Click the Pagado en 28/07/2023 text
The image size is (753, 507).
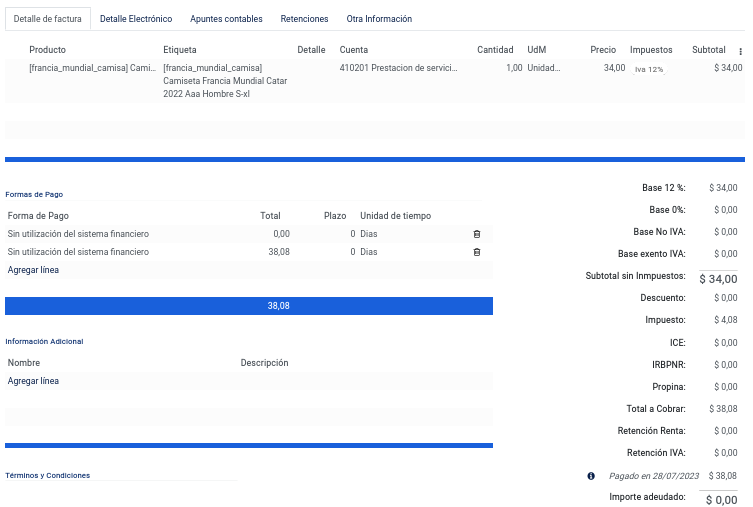pyautogui.click(x=654, y=476)
